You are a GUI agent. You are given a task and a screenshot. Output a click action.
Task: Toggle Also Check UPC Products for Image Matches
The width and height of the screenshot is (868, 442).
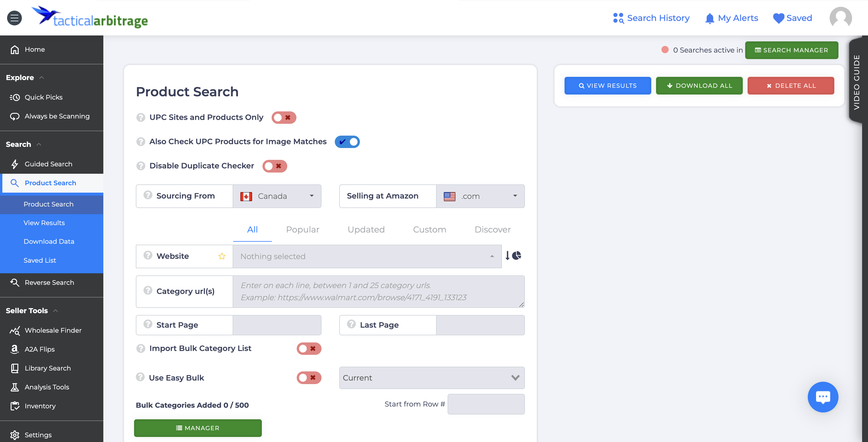tap(347, 142)
